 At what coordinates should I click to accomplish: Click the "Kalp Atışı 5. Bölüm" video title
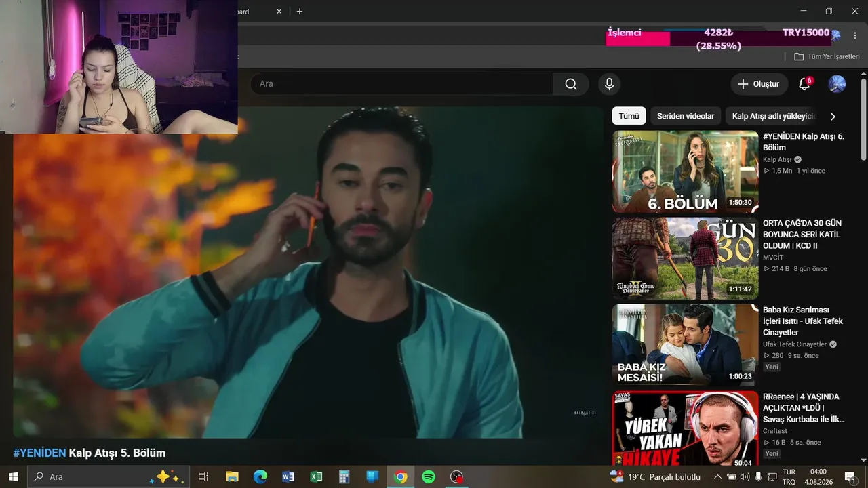pos(117,453)
